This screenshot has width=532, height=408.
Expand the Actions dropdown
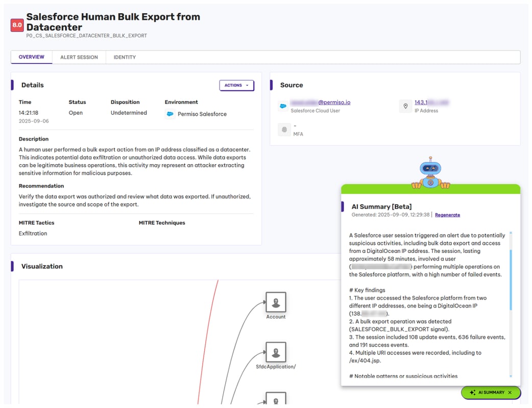coord(236,85)
